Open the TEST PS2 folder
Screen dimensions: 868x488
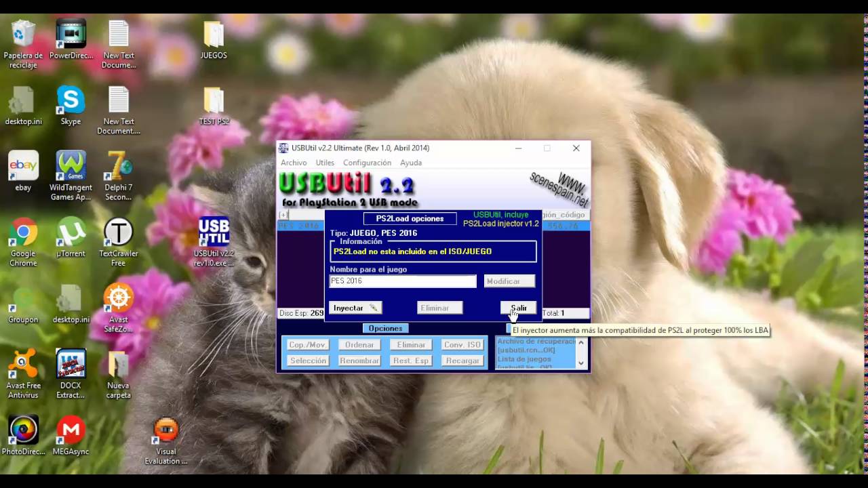(x=214, y=106)
